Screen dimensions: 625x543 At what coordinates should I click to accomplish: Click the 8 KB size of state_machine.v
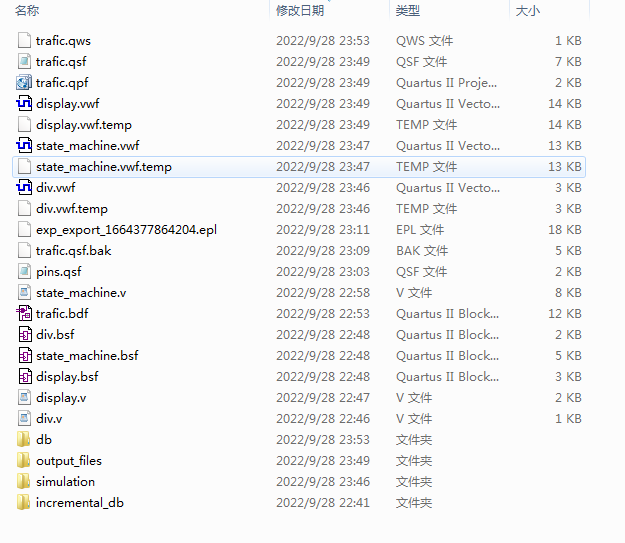(x=568, y=293)
